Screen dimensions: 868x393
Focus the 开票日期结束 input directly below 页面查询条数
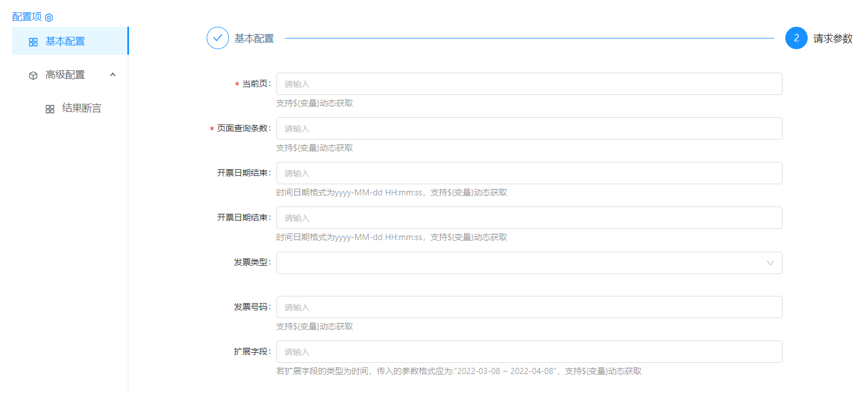[x=528, y=173]
